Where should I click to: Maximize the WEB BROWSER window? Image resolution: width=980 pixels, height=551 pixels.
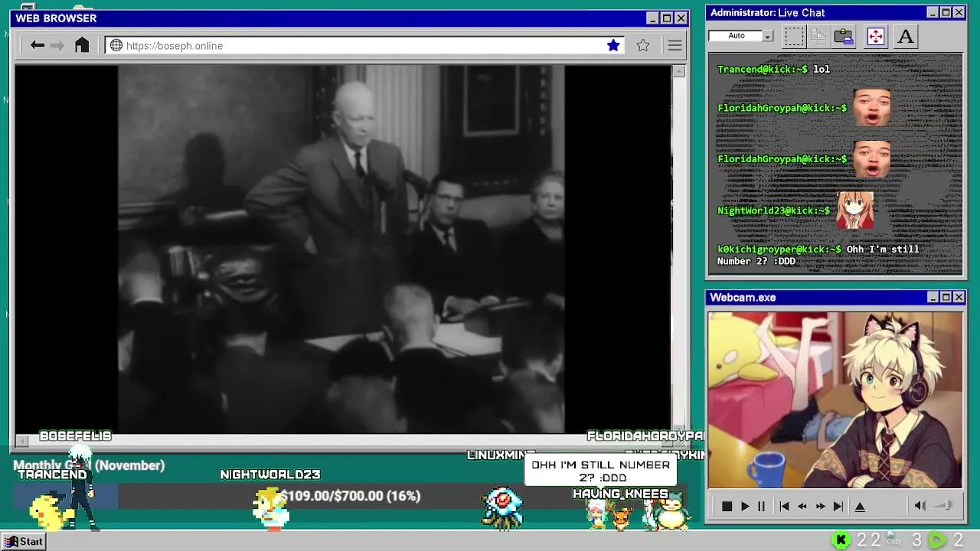point(667,18)
